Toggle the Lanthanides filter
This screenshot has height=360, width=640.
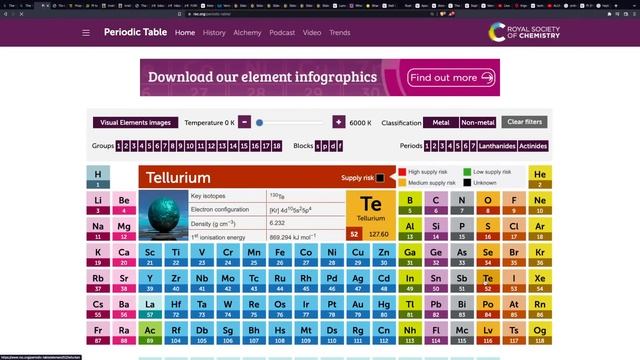(497, 146)
